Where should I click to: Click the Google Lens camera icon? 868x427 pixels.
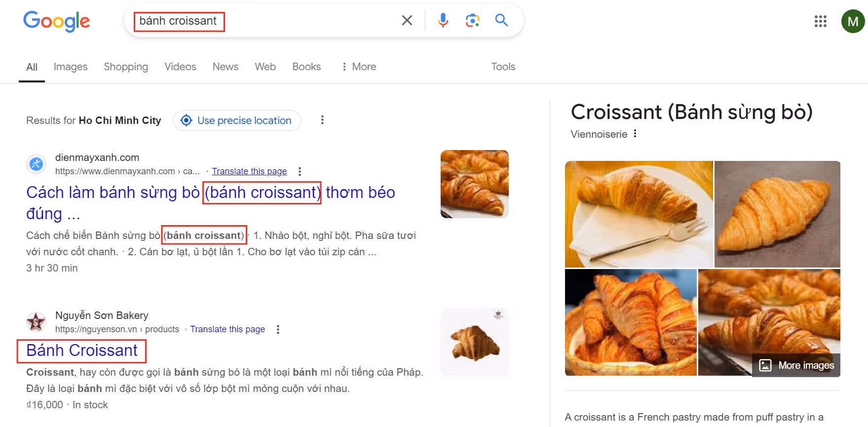(x=472, y=20)
